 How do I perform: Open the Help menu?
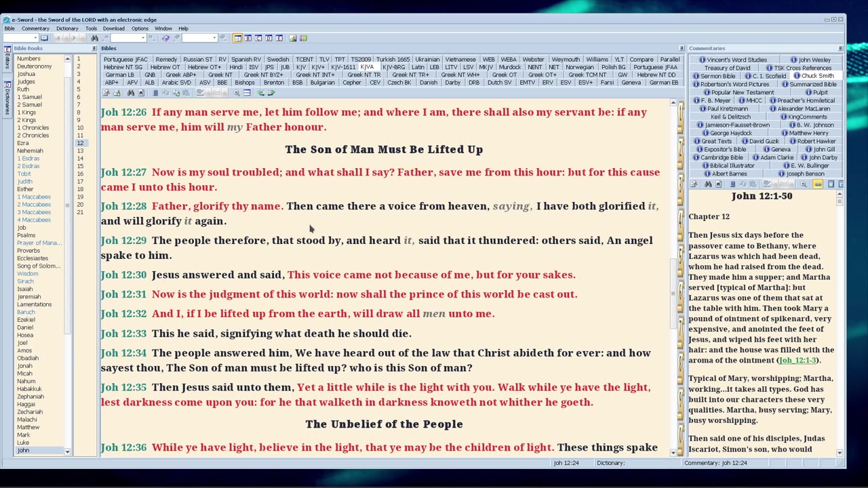(183, 28)
